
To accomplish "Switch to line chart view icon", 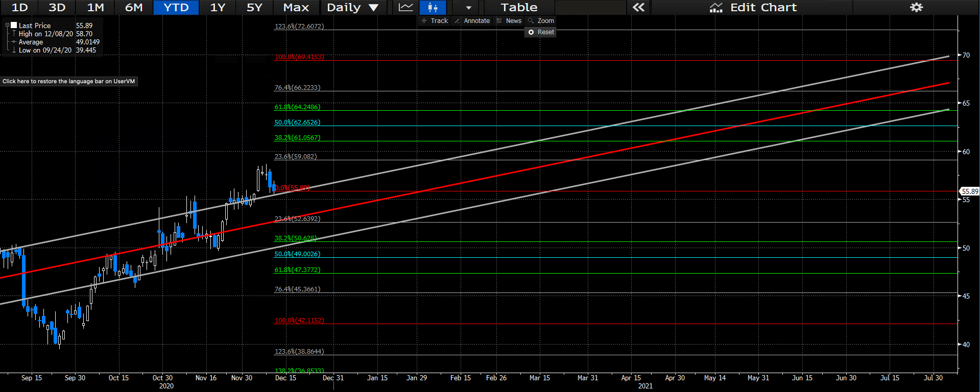I will click(405, 7).
